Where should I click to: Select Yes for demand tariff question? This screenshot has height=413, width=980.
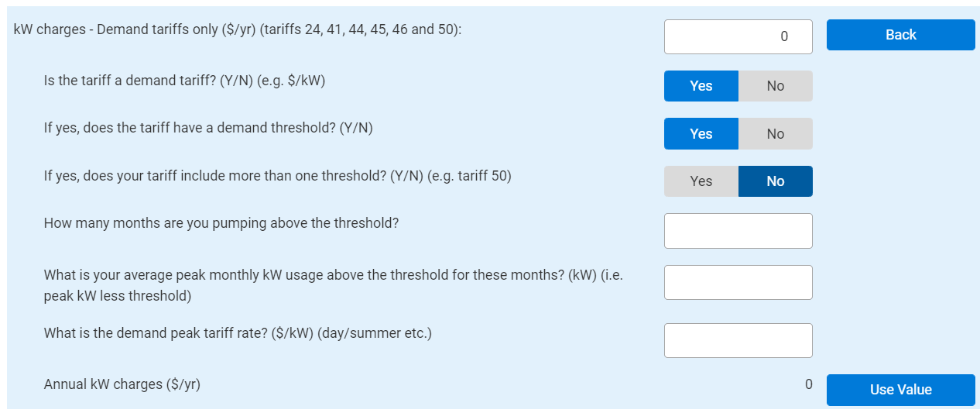(x=701, y=86)
